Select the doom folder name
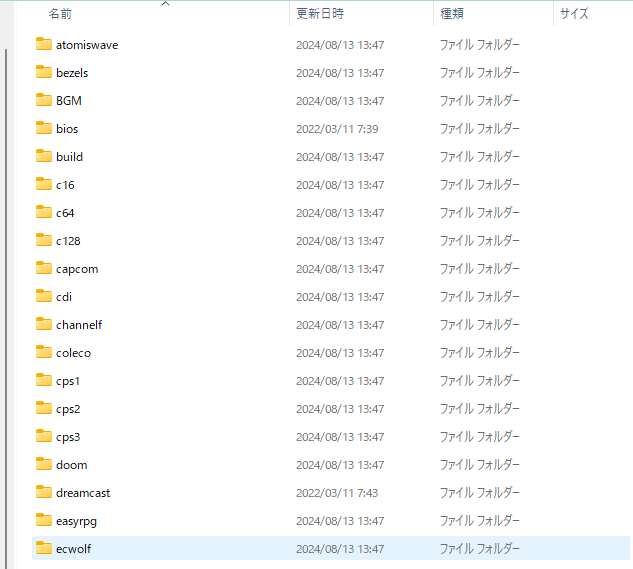Image resolution: width=633 pixels, height=569 pixels. [x=71, y=465]
